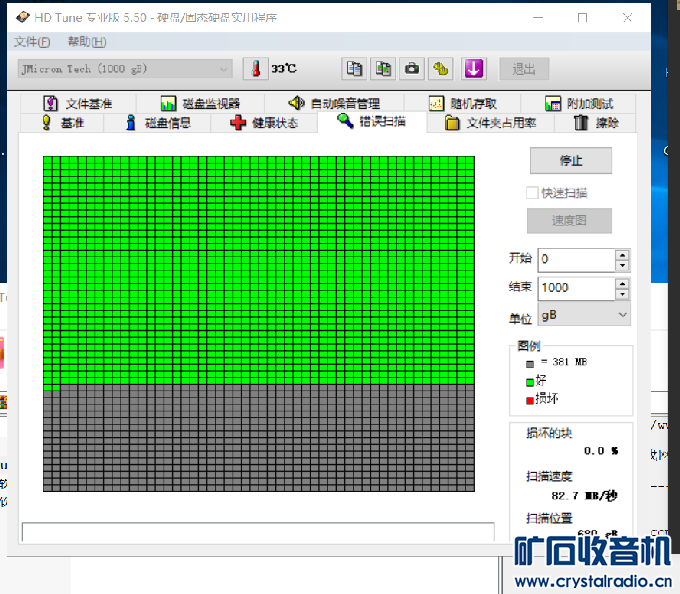Switch to the 健康状态 tab
This screenshot has height=594, width=680.
[264, 123]
